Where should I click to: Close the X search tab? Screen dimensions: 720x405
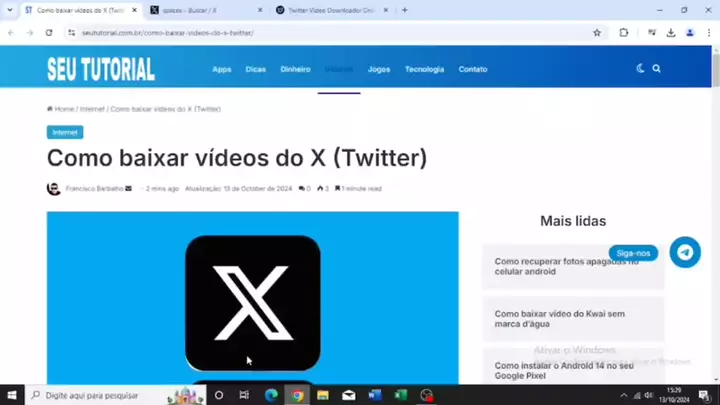click(260, 10)
